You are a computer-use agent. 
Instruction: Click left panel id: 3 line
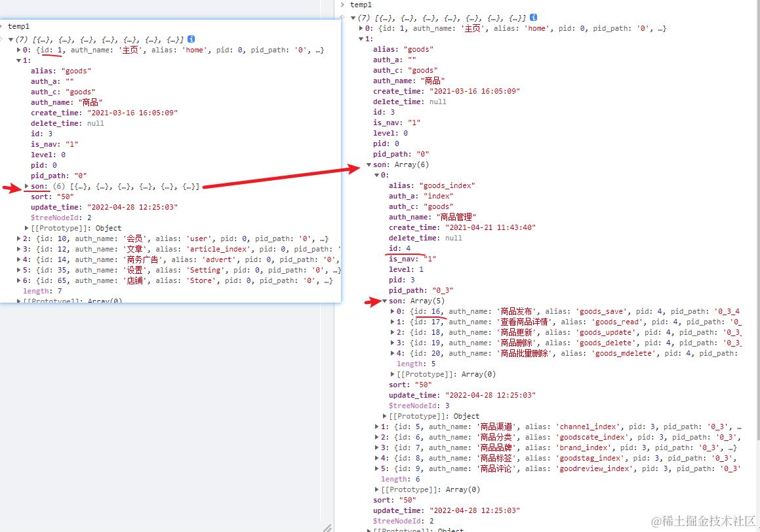click(x=42, y=134)
